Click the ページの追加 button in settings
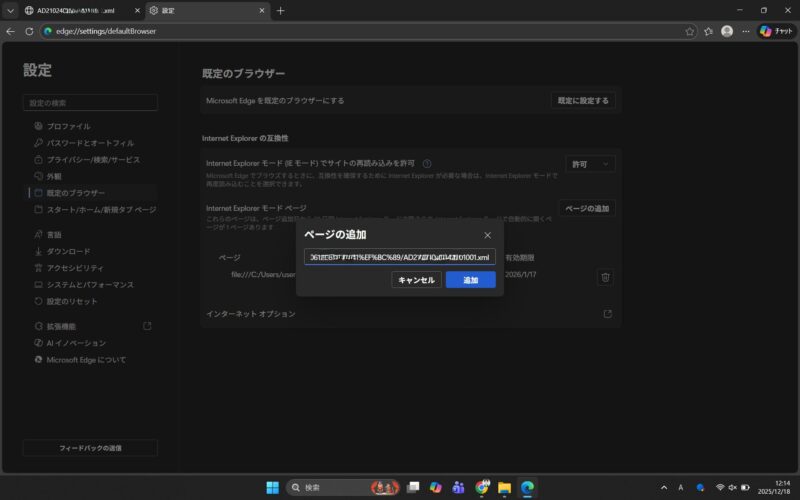800x500 pixels. point(587,208)
